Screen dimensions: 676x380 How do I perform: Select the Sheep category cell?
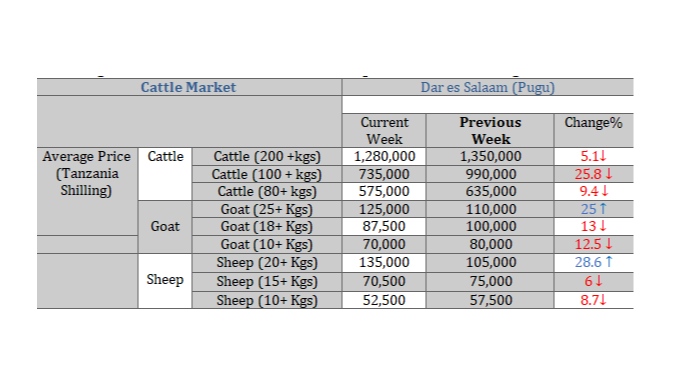point(165,281)
